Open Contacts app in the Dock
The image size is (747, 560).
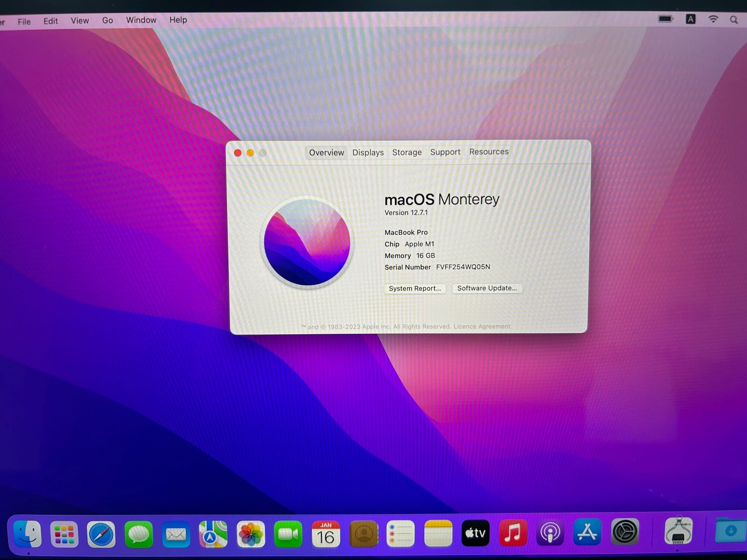click(x=363, y=533)
